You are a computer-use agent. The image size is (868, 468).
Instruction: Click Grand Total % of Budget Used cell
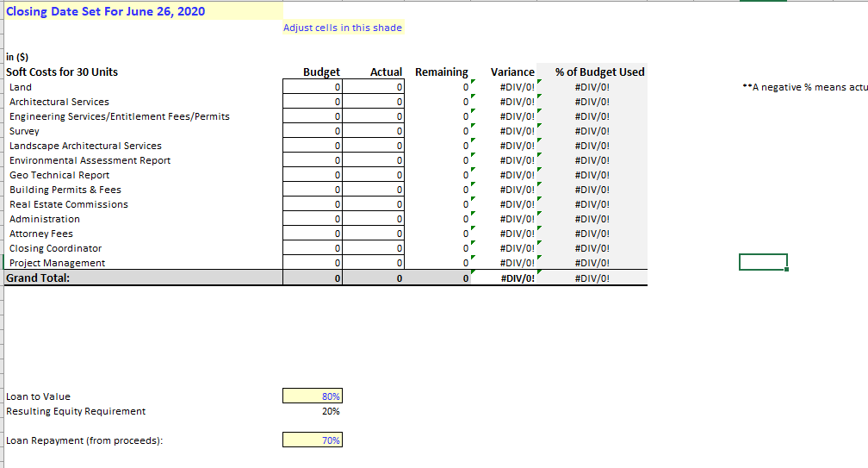592,278
